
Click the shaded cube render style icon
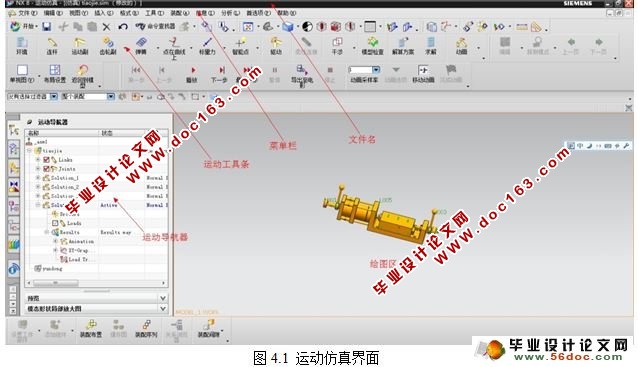[x=288, y=27]
